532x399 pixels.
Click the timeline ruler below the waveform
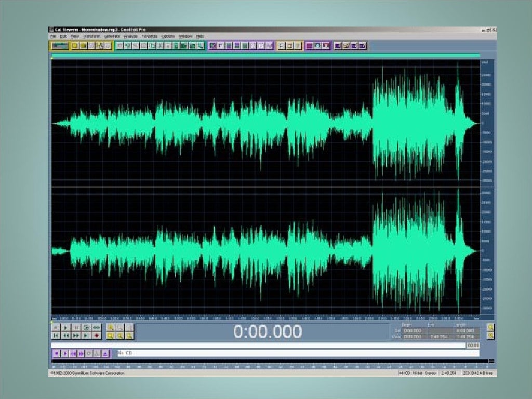(x=265, y=318)
